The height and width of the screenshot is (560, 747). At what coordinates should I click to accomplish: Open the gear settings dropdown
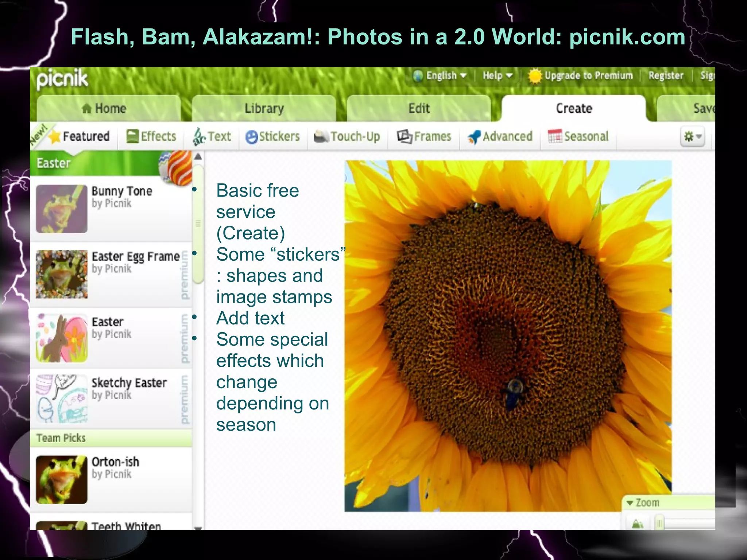click(692, 137)
